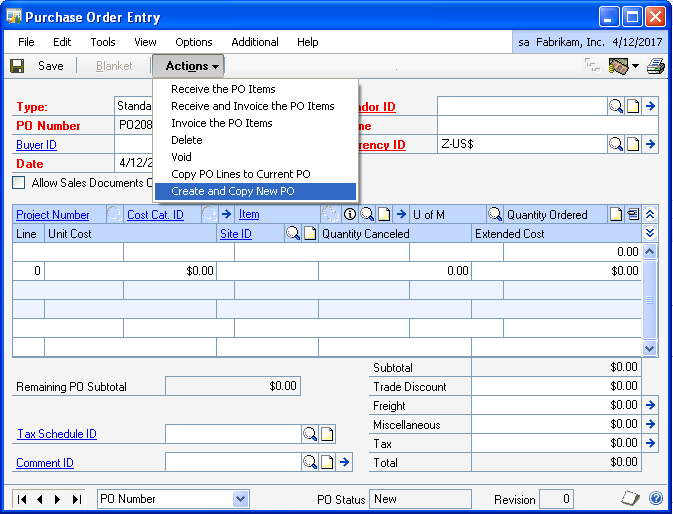Image resolution: width=673 pixels, height=514 pixels.
Task: Go to last record navigation button
Action: coord(76,499)
